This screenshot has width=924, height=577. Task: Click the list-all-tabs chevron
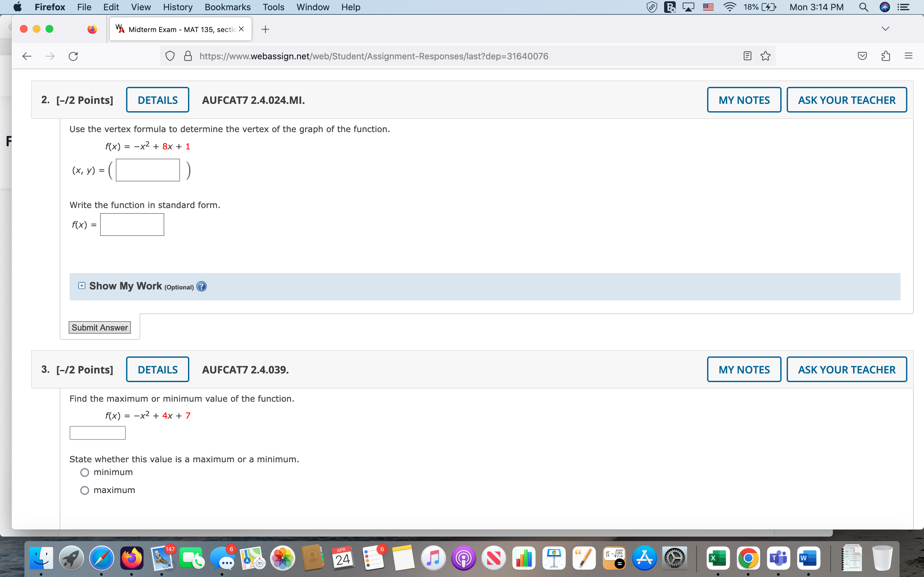[886, 28]
